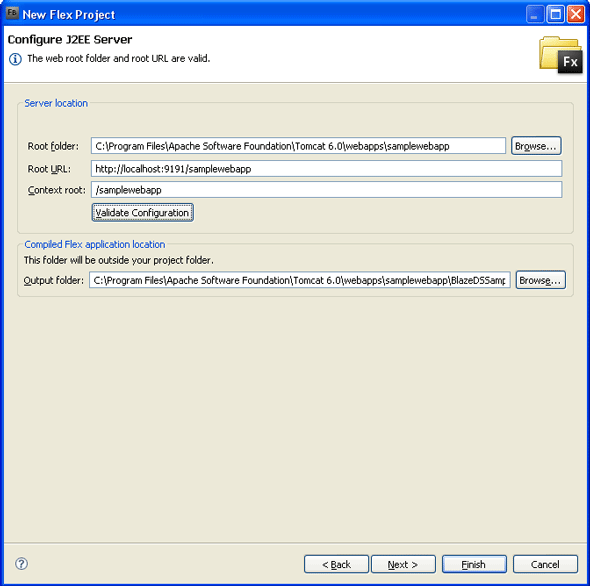Viewport: 590px width, 586px height.
Task: Go back to the previous wizard page
Action: tap(336, 564)
